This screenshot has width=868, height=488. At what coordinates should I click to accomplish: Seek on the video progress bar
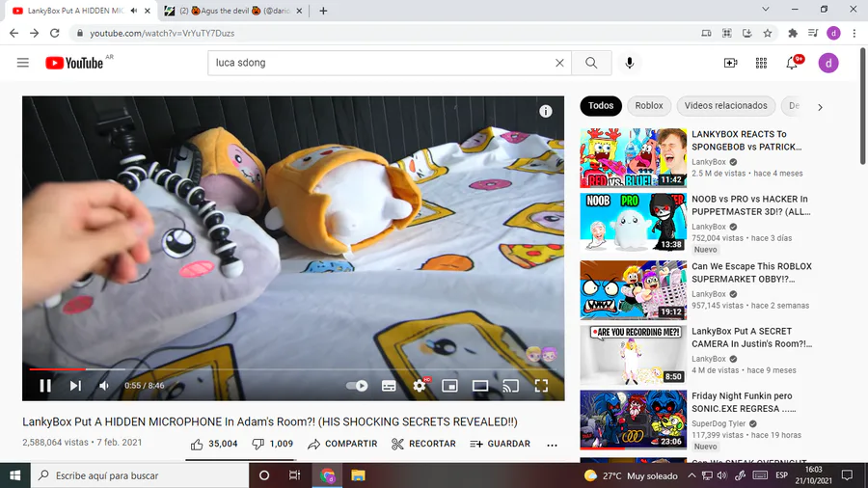tap(293, 369)
